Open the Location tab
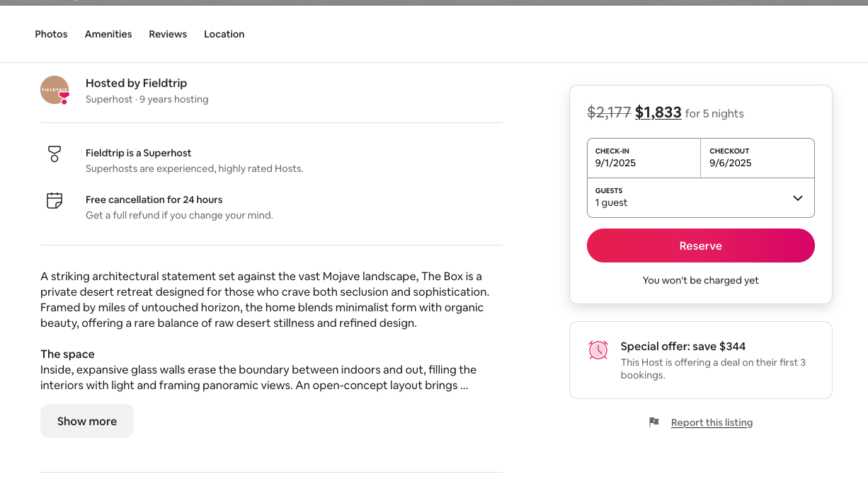Viewport: 868px width, 491px height. coord(224,34)
